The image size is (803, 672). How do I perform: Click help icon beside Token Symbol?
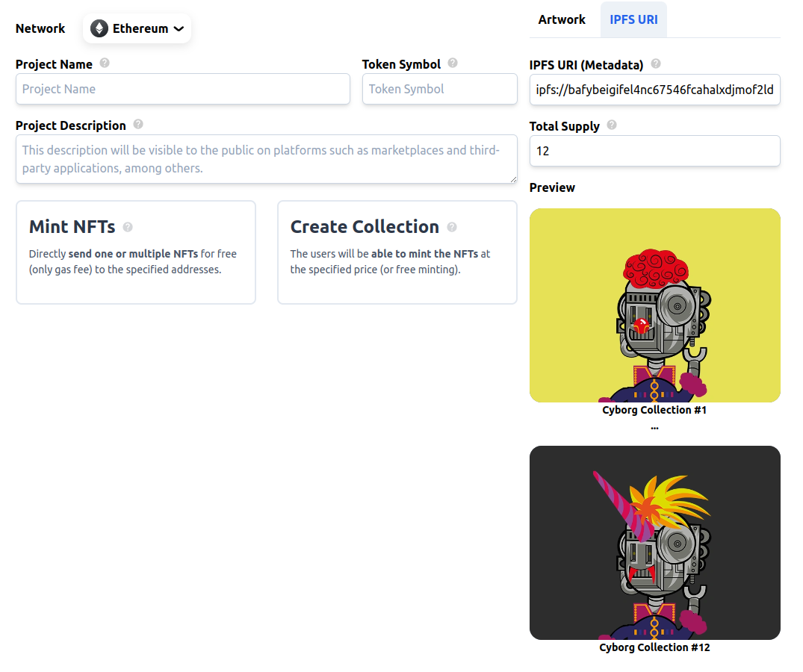(453, 63)
